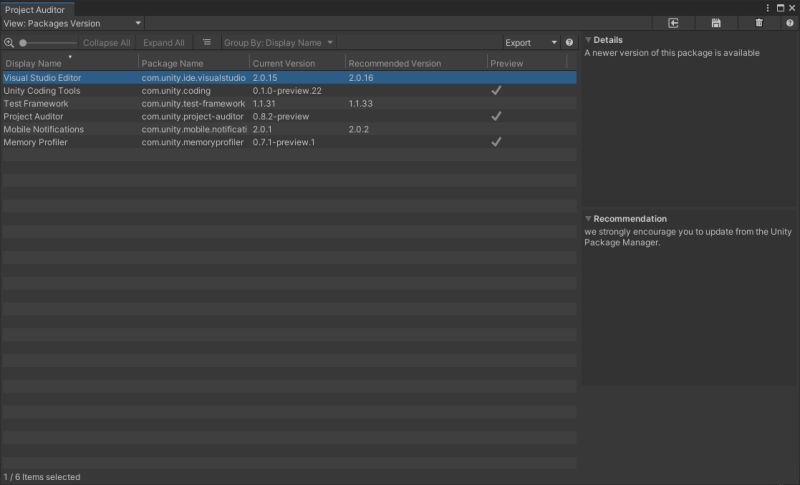Open the Export dropdown
The height and width of the screenshot is (485, 800).
click(531, 43)
